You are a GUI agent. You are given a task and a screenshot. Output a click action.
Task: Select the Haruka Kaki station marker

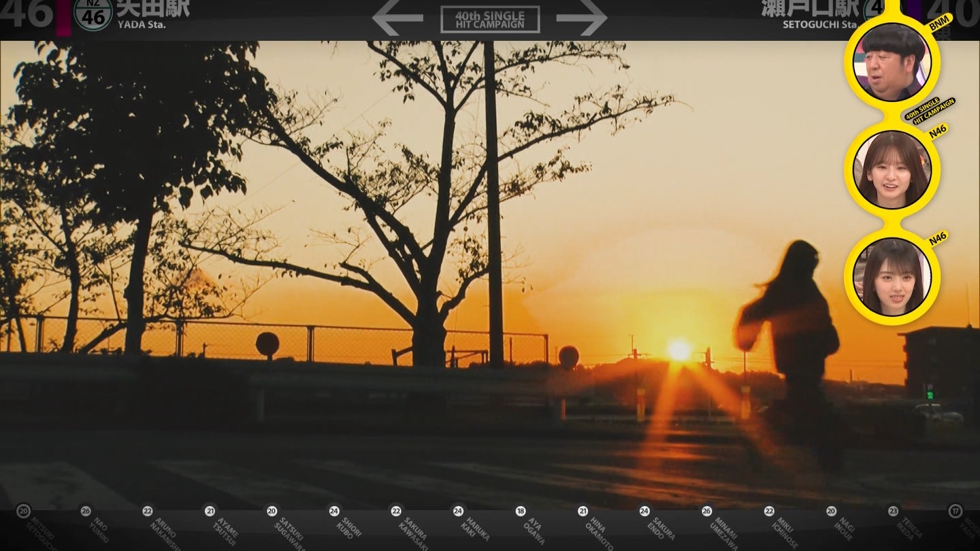pos(458,511)
